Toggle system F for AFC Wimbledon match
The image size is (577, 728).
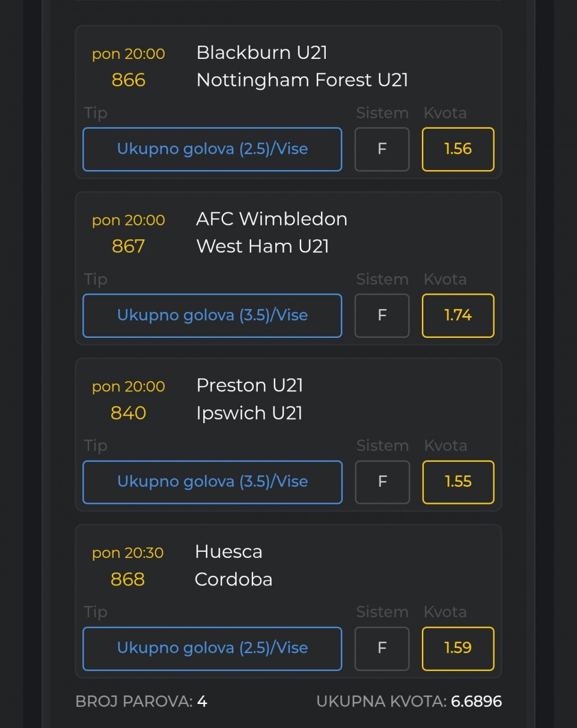point(382,316)
